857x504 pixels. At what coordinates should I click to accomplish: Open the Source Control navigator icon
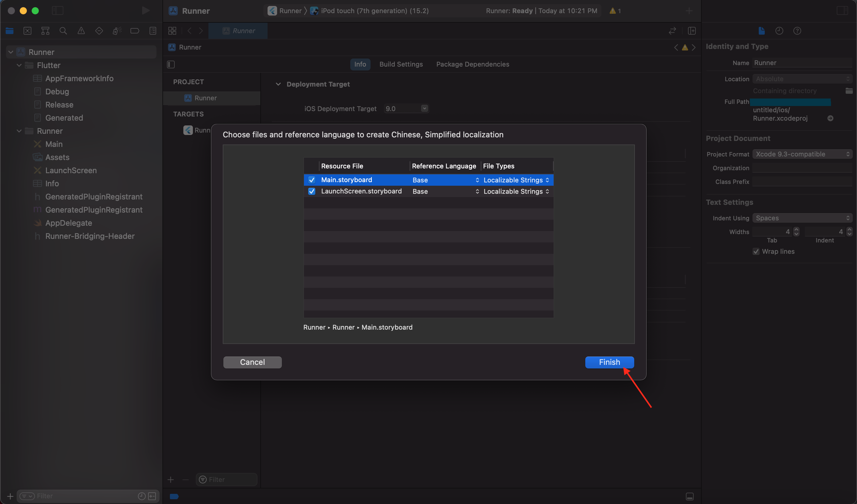[27, 31]
